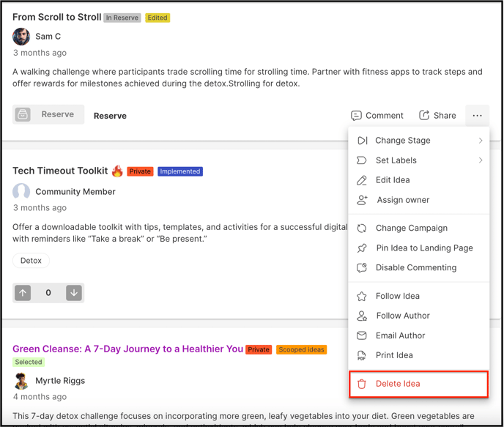Click the downvote arrow on Tech Timeout Toolkit
The image size is (504, 427).
74,293
